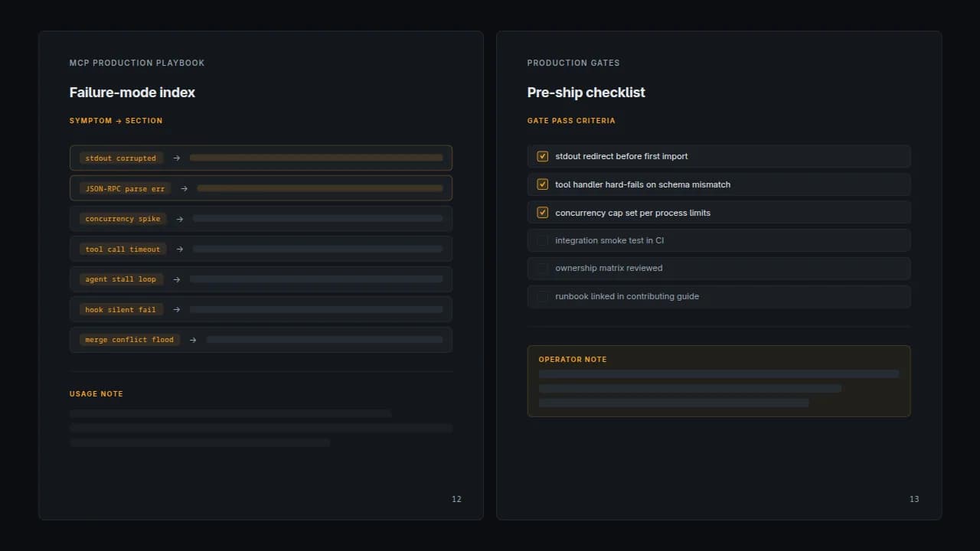Click arrow after 'concurrency spike'
The image size is (980, 551).
coord(179,219)
